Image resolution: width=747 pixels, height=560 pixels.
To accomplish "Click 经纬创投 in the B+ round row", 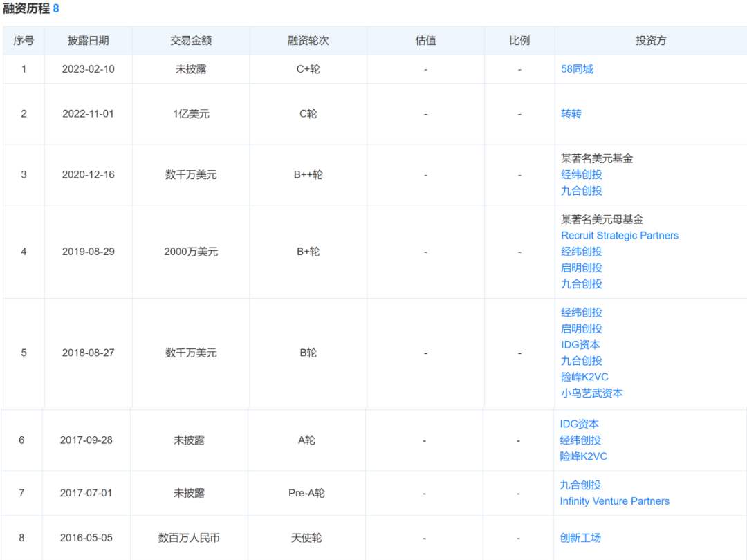I will coord(580,252).
